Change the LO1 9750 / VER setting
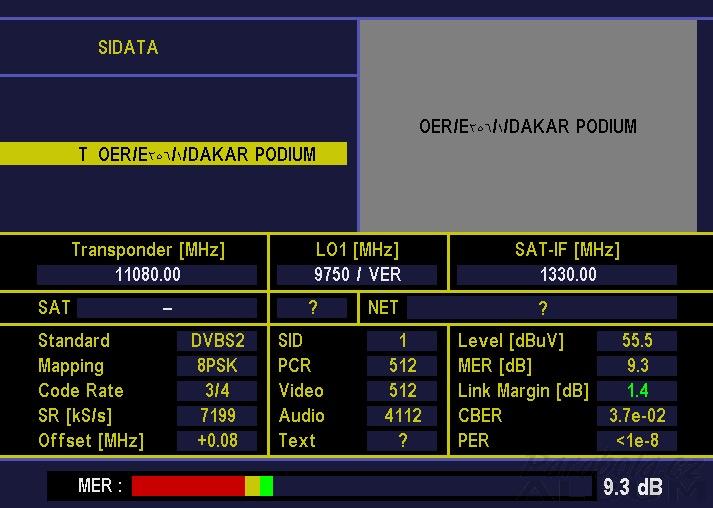The image size is (713, 508). coord(357,275)
